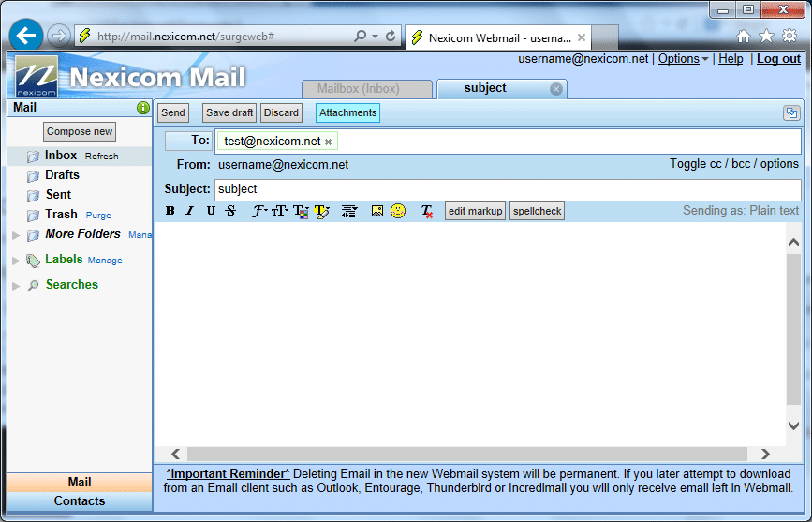Open the Inbox folder

click(61, 156)
